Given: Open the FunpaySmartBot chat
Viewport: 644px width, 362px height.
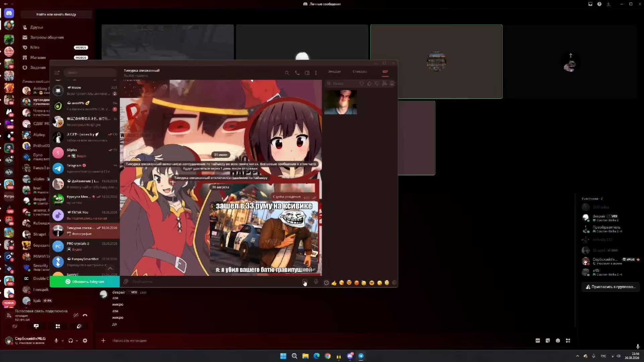Looking at the screenshot, I should 85,262.
